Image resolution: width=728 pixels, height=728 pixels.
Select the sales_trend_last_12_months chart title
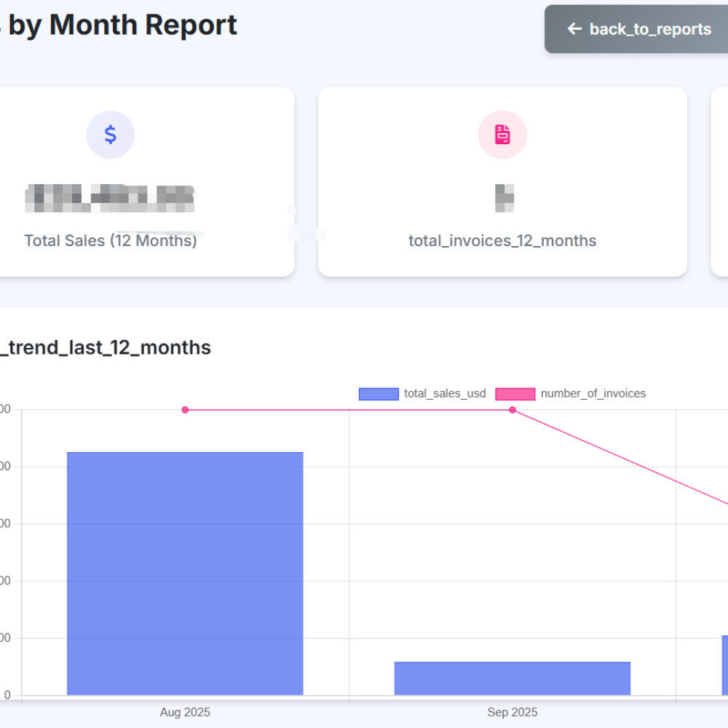(106, 347)
